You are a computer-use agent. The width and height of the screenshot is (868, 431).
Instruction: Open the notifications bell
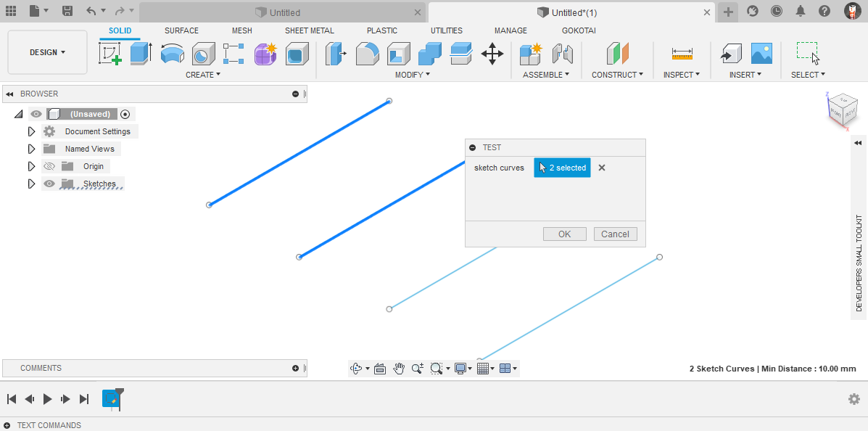tap(801, 11)
